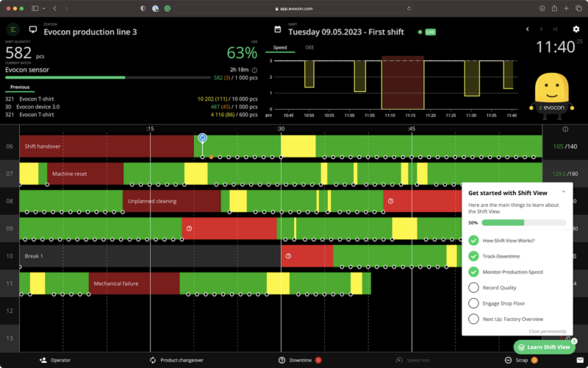
Task: Click the 105 /140 hourly count
Action: coord(565,146)
